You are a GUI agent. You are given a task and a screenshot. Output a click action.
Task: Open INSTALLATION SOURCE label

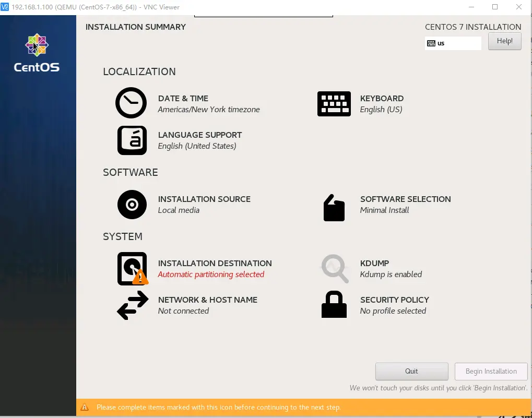204,199
